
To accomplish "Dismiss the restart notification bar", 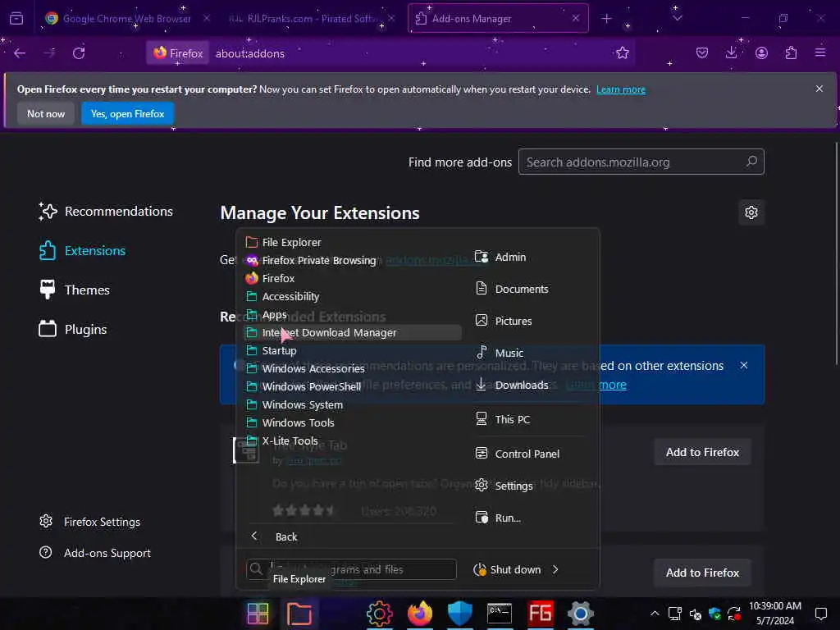I will click(x=819, y=89).
